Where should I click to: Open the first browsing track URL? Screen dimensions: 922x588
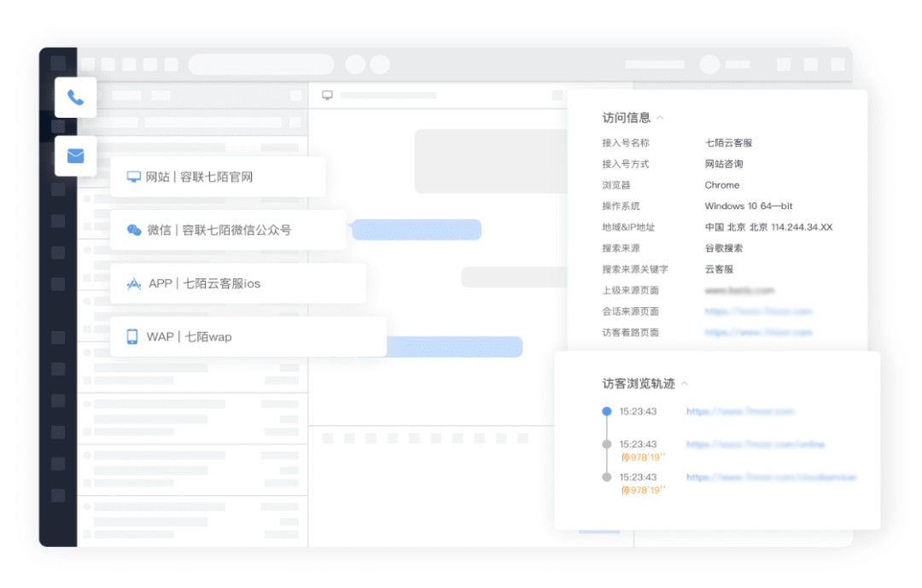pyautogui.click(x=740, y=411)
